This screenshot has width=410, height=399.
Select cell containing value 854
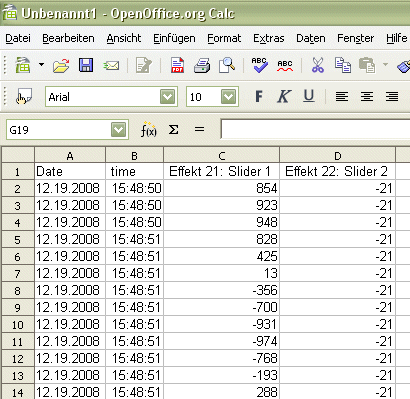(221, 188)
